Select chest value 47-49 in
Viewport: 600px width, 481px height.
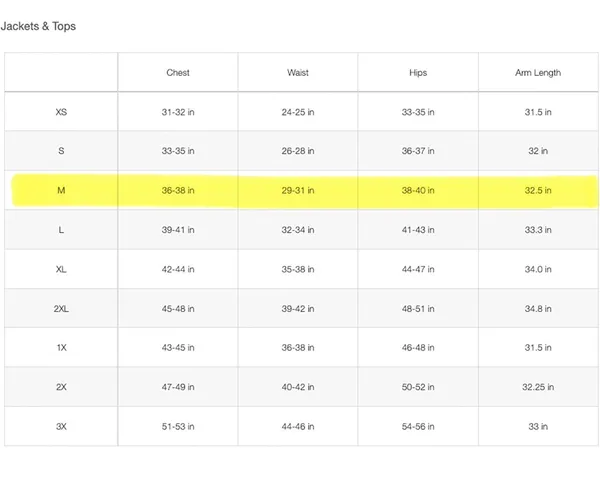coord(178,387)
